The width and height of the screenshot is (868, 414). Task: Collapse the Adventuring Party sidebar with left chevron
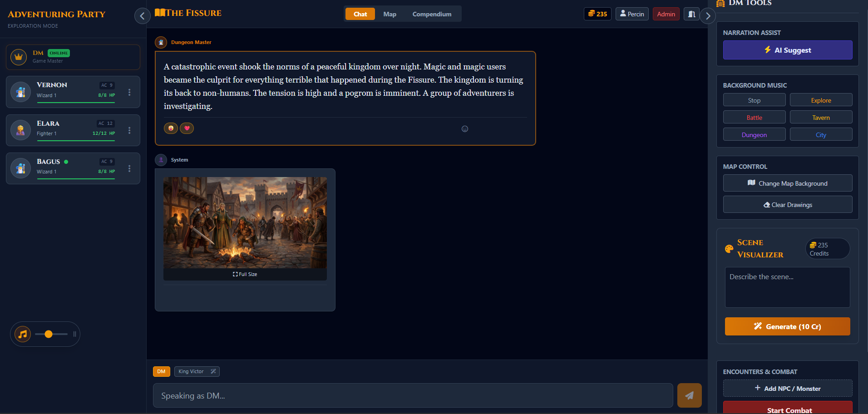tap(142, 16)
